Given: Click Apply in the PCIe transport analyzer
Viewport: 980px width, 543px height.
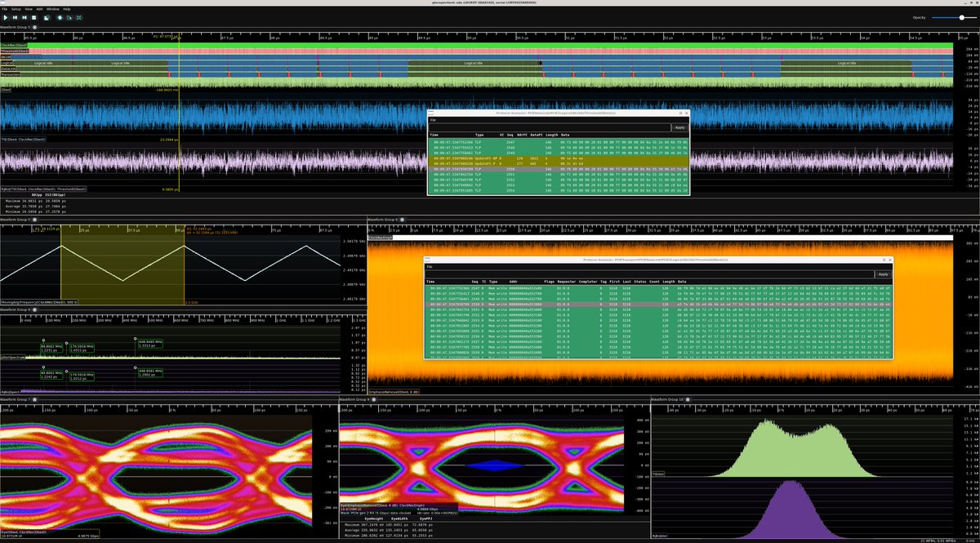Looking at the screenshot, I should [884, 274].
